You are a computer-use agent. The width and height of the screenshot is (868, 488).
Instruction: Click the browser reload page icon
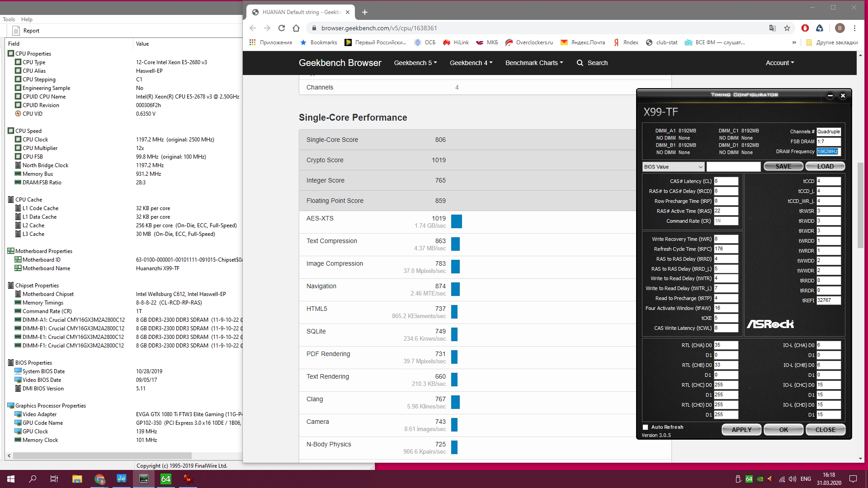pyautogui.click(x=282, y=28)
